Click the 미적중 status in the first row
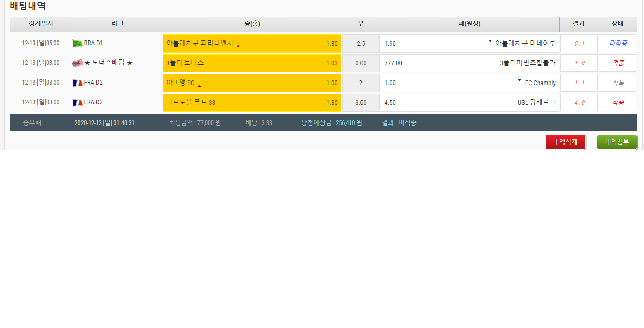This screenshot has width=644, height=328. tap(617, 44)
